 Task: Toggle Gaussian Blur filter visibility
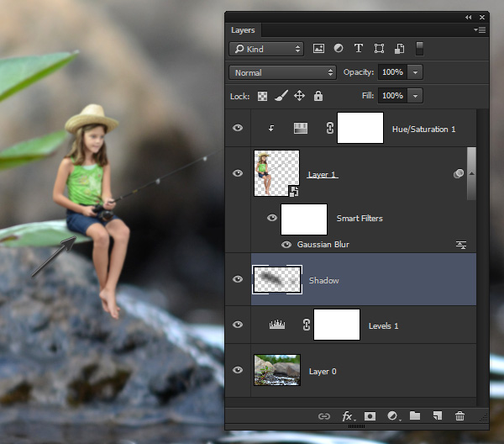point(286,245)
